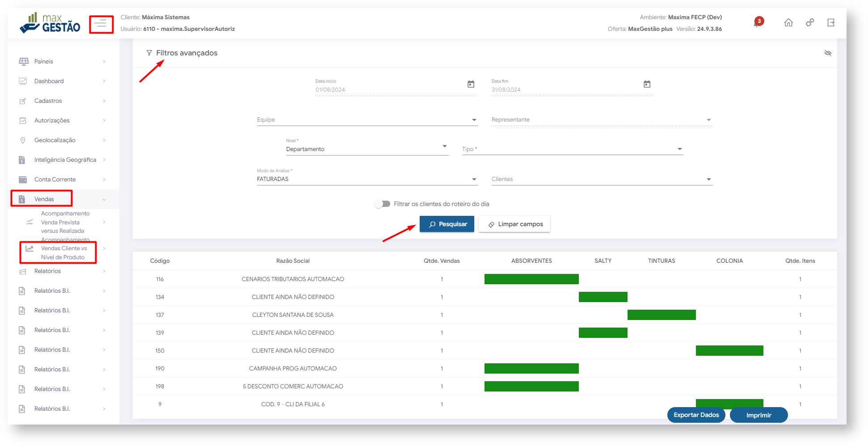The width and height of the screenshot is (868, 446).
Task: Open the Tipo dropdown
Action: pyautogui.click(x=572, y=149)
